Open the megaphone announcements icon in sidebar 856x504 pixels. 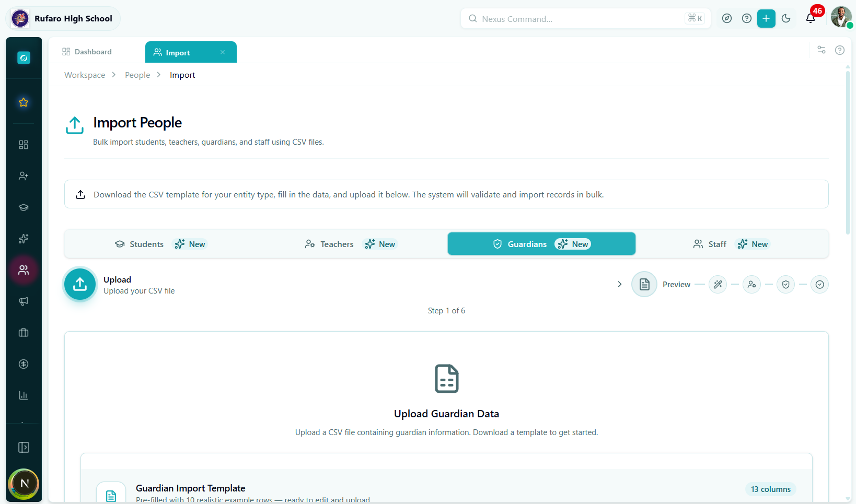point(24,301)
